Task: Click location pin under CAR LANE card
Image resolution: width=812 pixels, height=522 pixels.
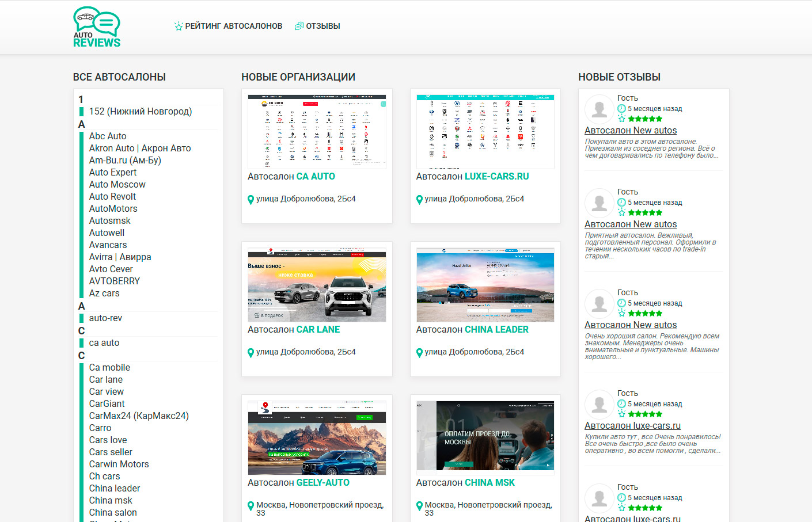Action: point(251,353)
